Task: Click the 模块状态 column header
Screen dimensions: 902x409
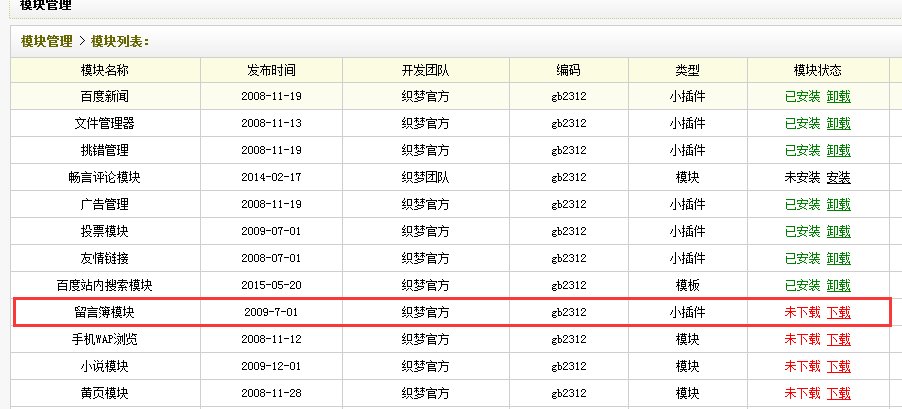Action: [817, 70]
